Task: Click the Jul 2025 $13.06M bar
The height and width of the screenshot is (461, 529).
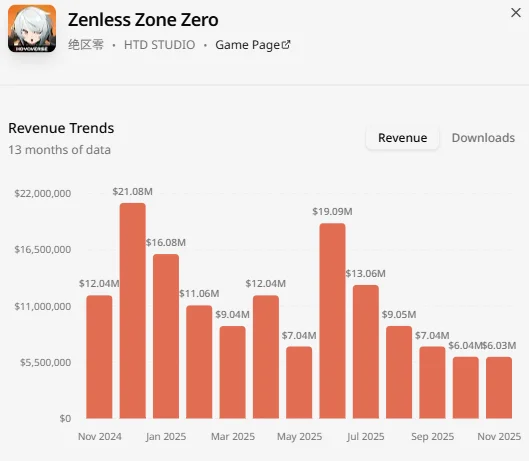Action: pyautogui.click(x=366, y=352)
